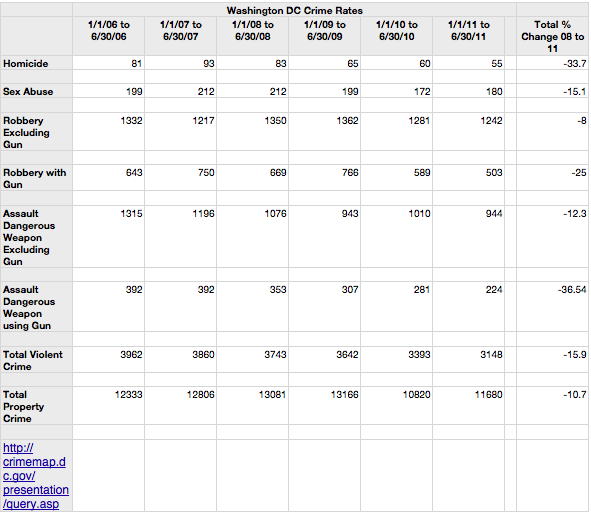
Task: Click the Homicide value 55
Action: pos(496,64)
